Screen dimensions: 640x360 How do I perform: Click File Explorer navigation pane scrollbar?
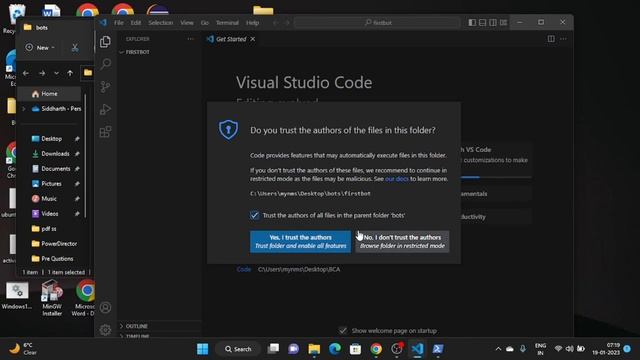pyautogui.click(x=85, y=155)
